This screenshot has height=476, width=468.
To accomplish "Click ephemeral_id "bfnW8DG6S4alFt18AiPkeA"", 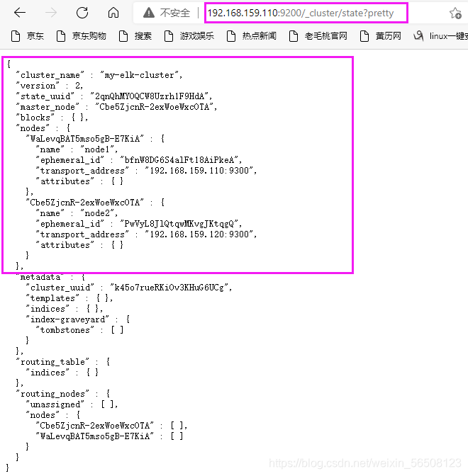I will click(181, 160).
